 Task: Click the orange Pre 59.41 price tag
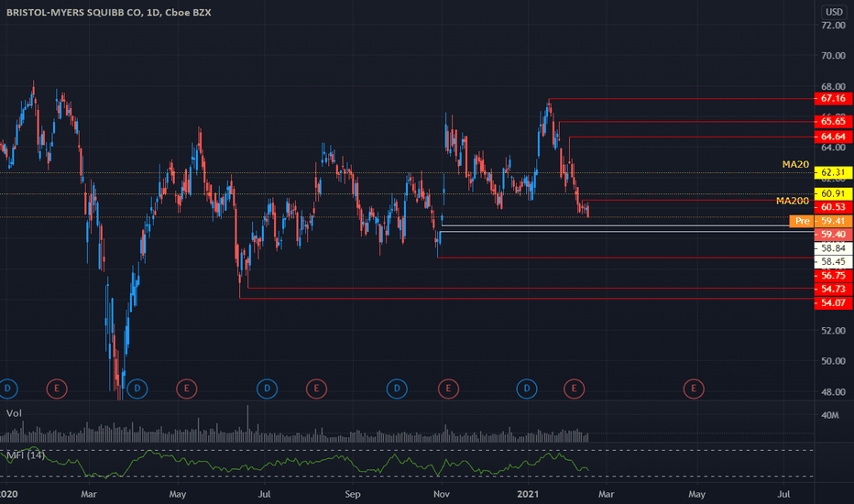pyautogui.click(x=821, y=221)
